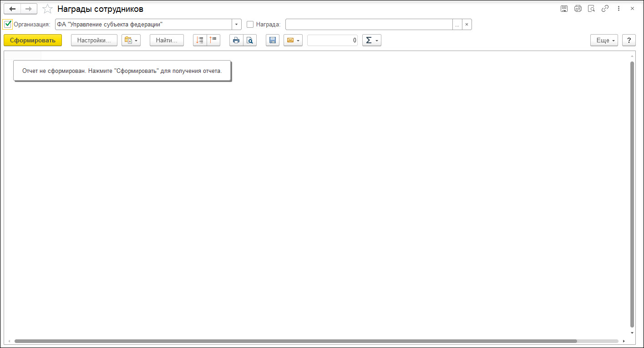
Task: Uncheck the Организация checkbox
Action: 8,24
